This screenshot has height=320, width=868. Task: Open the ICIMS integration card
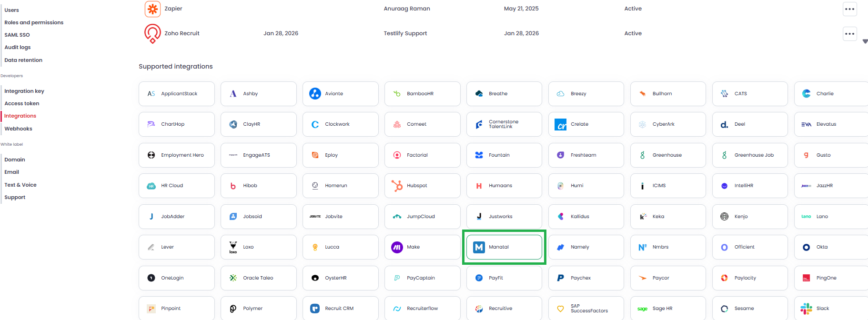point(668,186)
